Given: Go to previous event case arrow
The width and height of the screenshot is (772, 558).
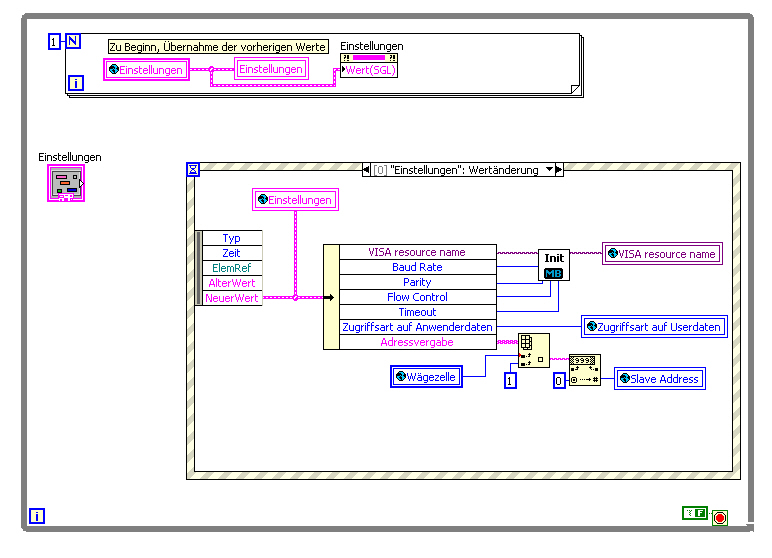Looking at the screenshot, I should tap(366, 170).
